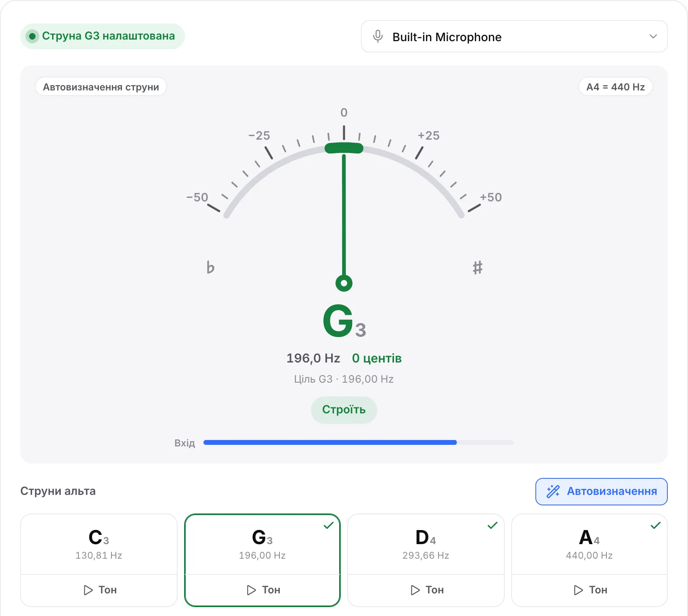Enable Автовизначення string auto-detect button
The height and width of the screenshot is (616, 688).
[601, 491]
